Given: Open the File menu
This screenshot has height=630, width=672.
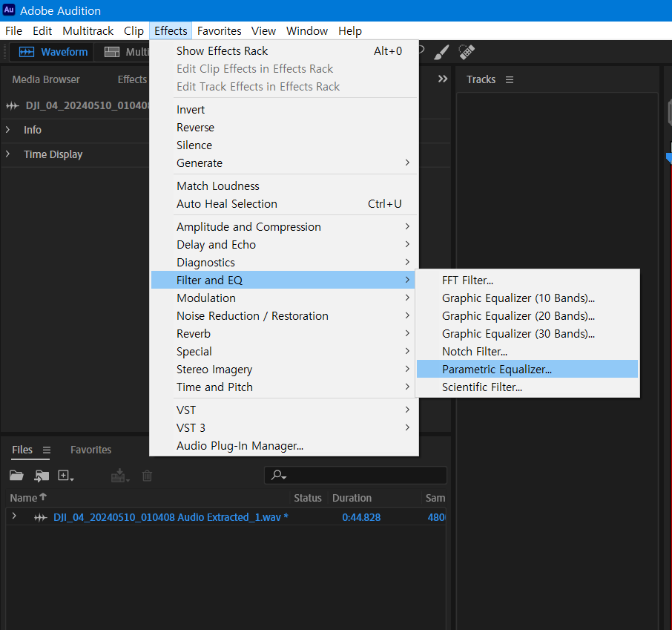Looking at the screenshot, I should [13, 31].
